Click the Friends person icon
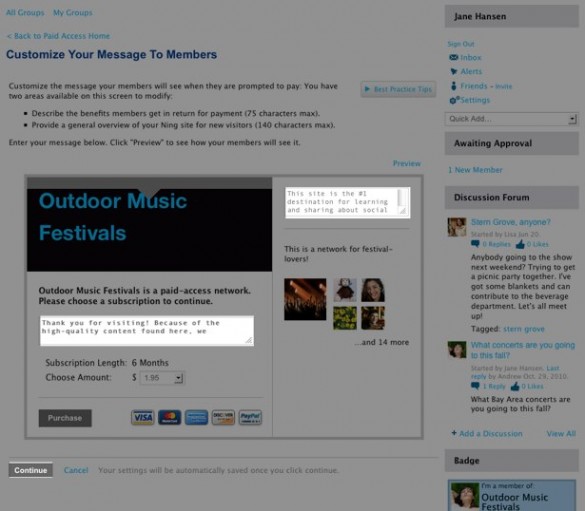The height and width of the screenshot is (511, 585). [454, 86]
